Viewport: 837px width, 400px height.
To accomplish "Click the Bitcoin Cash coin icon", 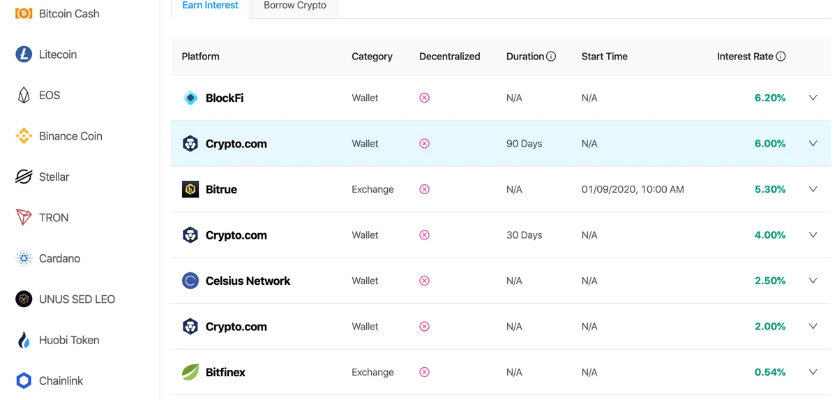I will [x=23, y=13].
